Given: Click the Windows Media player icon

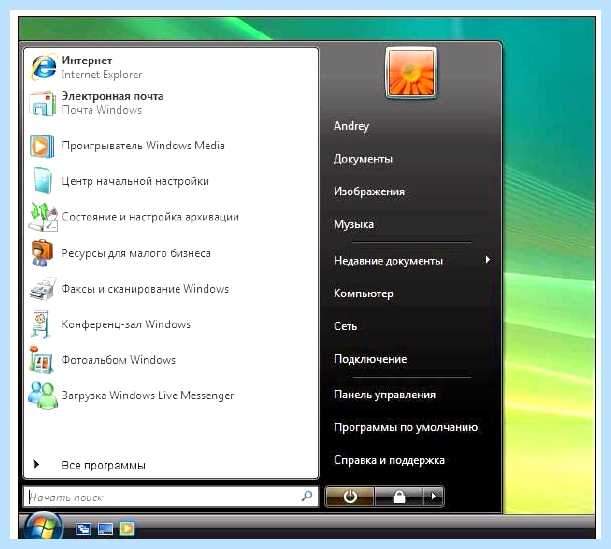Looking at the screenshot, I should point(42,146).
